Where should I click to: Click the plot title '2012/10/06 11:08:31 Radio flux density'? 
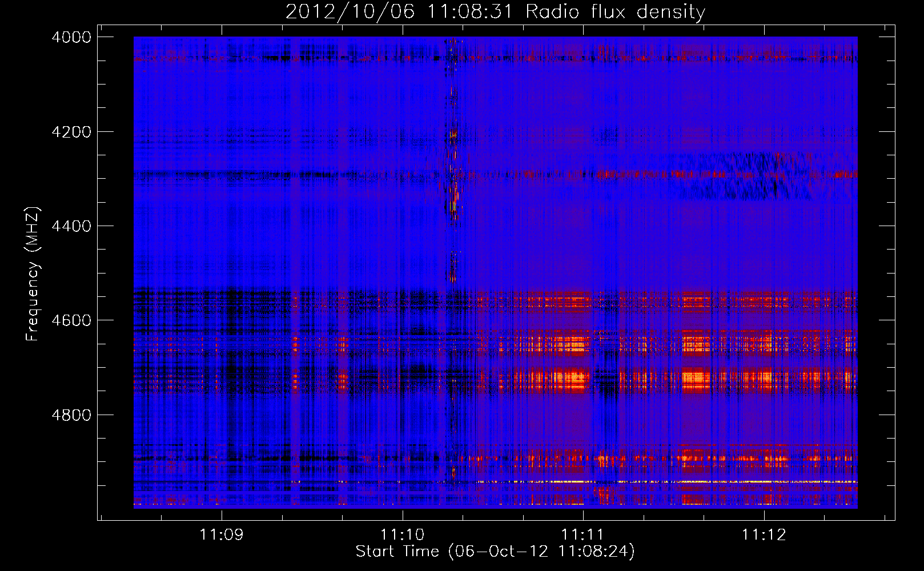click(495, 12)
